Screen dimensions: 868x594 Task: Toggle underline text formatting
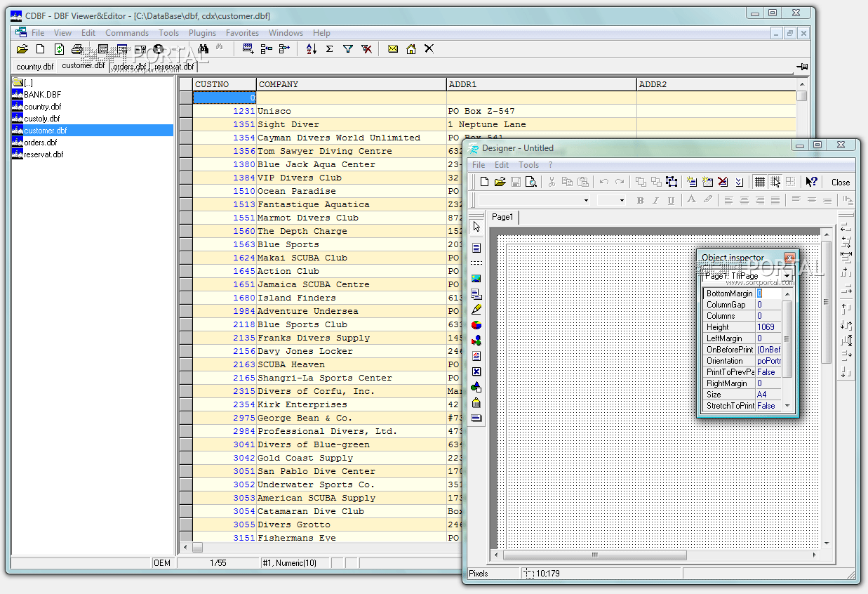tap(671, 200)
